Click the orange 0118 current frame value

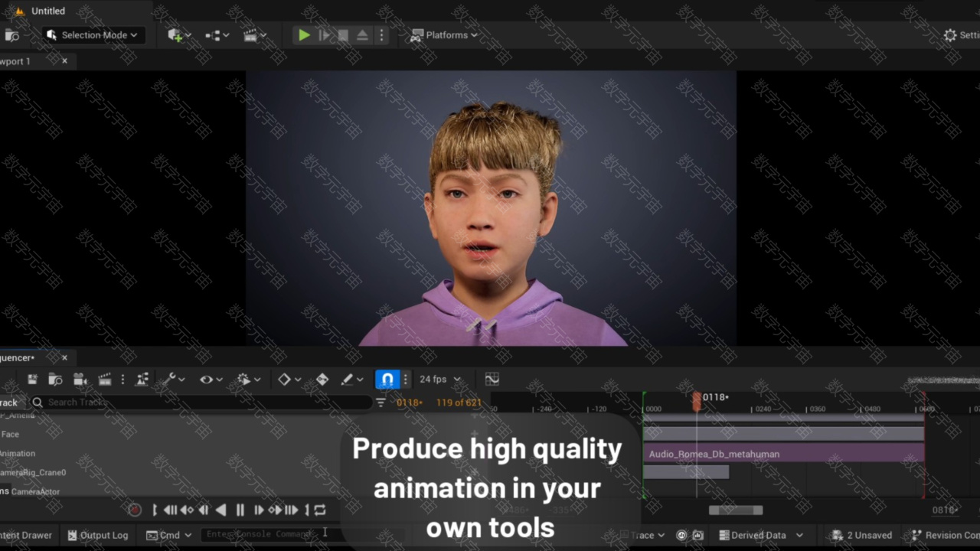(409, 403)
